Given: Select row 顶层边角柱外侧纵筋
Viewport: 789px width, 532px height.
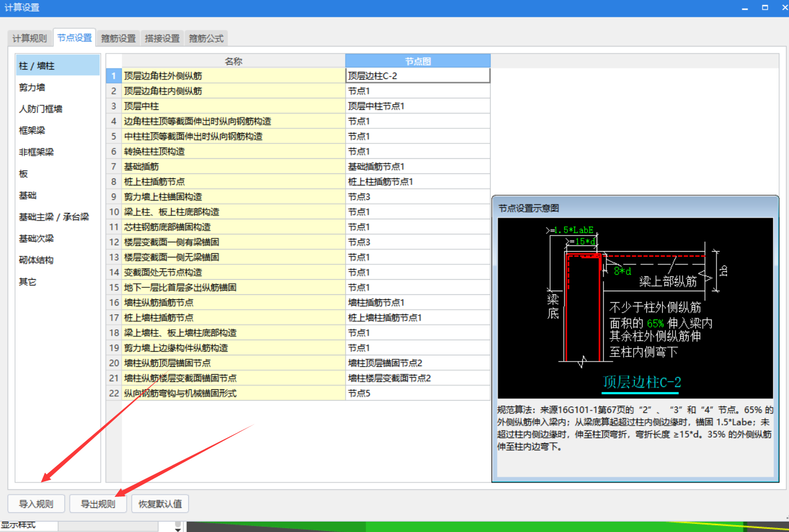Looking at the screenshot, I should tap(233, 75).
